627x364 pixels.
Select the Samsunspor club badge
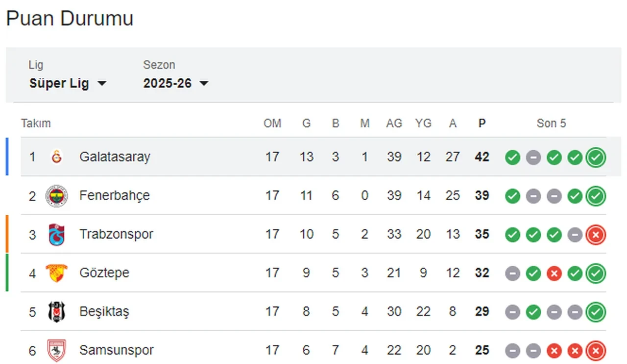click(57, 350)
